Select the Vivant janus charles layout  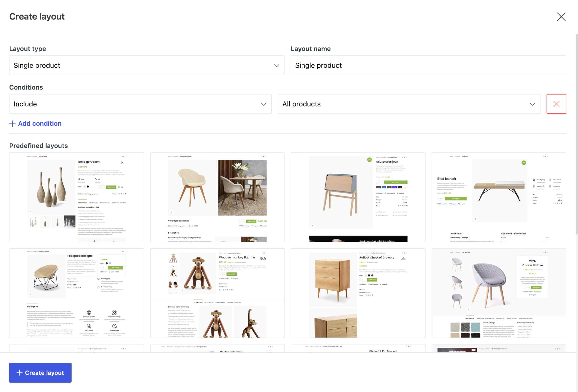pos(217,197)
